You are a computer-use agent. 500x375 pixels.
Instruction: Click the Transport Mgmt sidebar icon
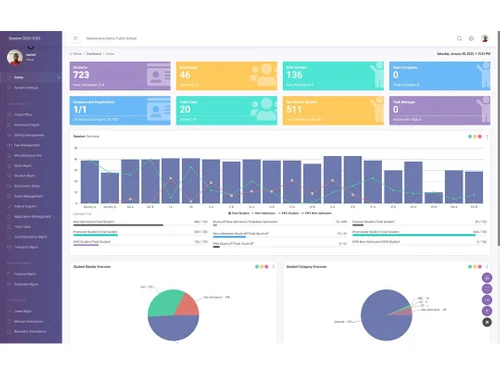click(9, 247)
